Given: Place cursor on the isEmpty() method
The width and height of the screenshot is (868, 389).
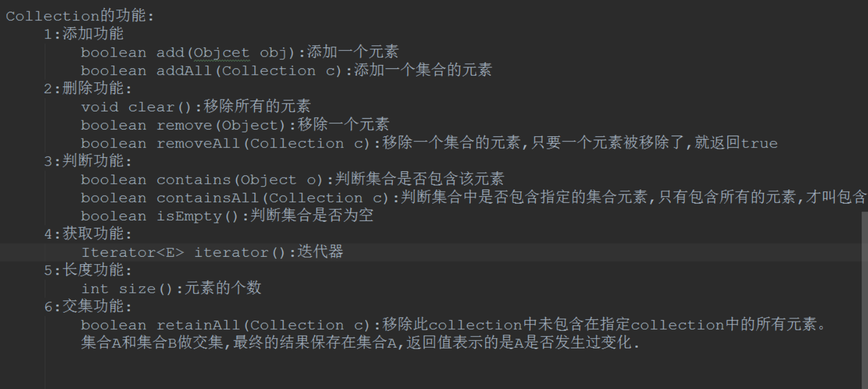Looking at the screenshot, I should coord(198,216).
